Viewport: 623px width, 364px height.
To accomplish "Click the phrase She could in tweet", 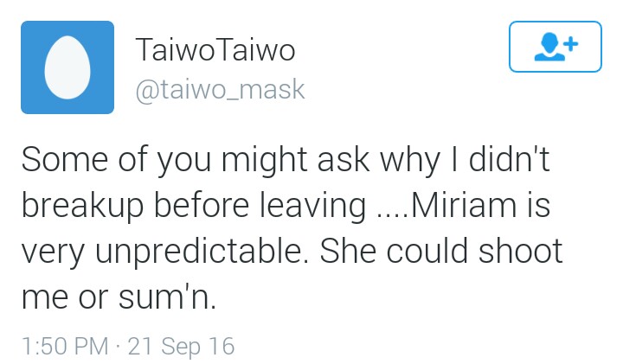I will coord(394,252).
